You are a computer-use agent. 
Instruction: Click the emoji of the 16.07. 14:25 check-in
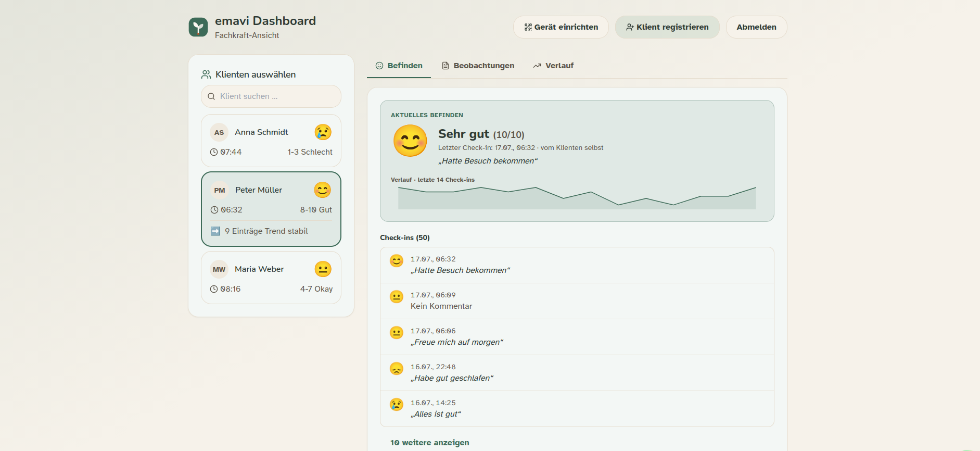(x=397, y=405)
